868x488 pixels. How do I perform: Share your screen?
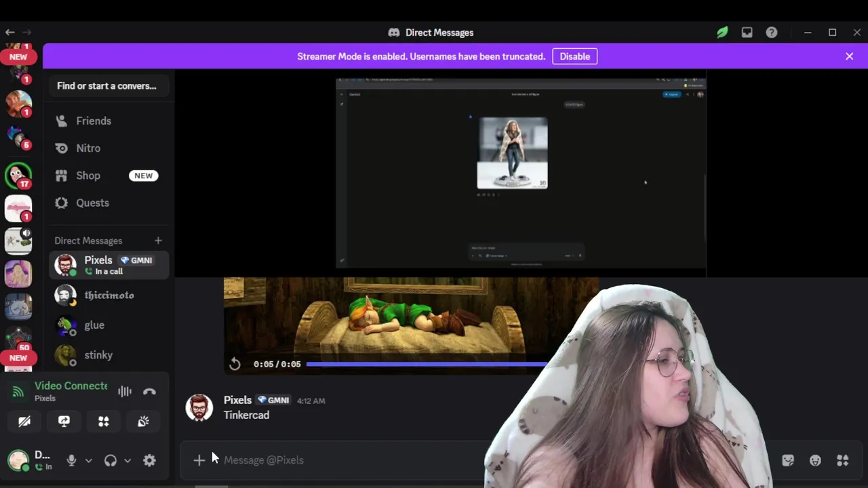click(64, 422)
